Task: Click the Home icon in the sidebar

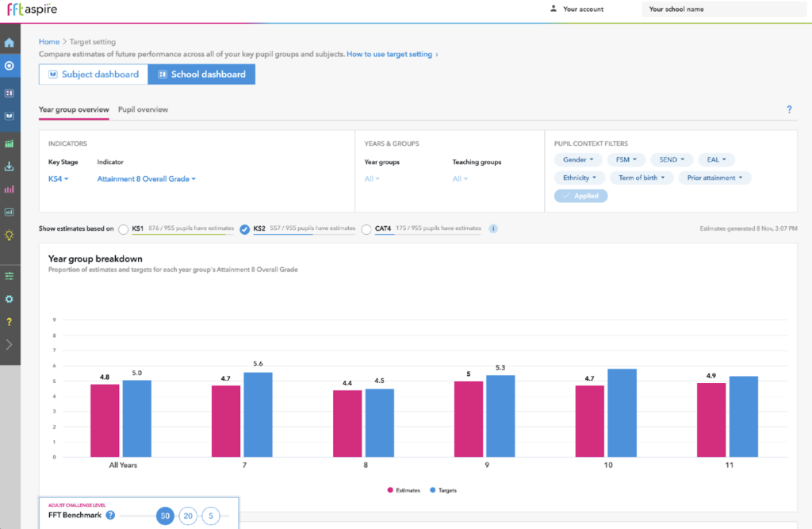Action: click(x=10, y=43)
